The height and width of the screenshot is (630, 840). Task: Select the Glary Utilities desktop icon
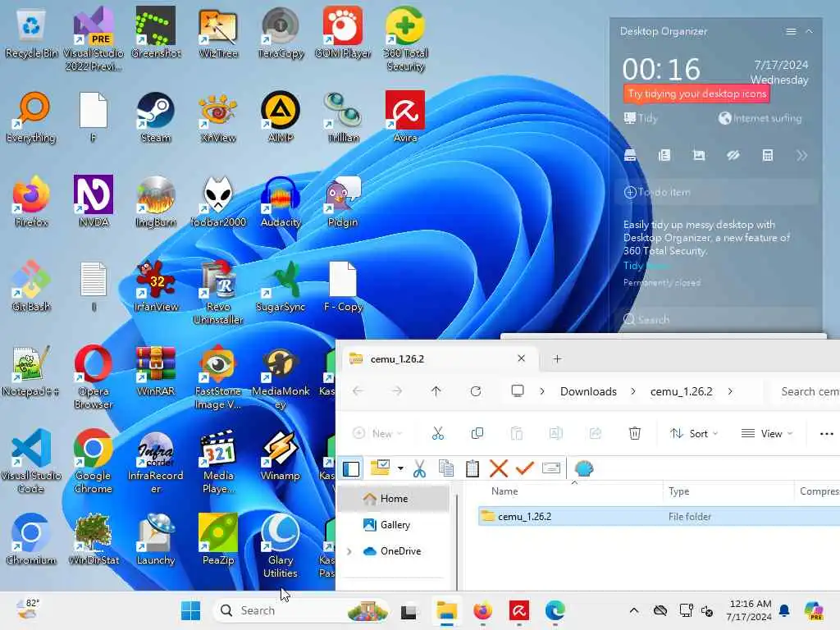click(x=281, y=546)
